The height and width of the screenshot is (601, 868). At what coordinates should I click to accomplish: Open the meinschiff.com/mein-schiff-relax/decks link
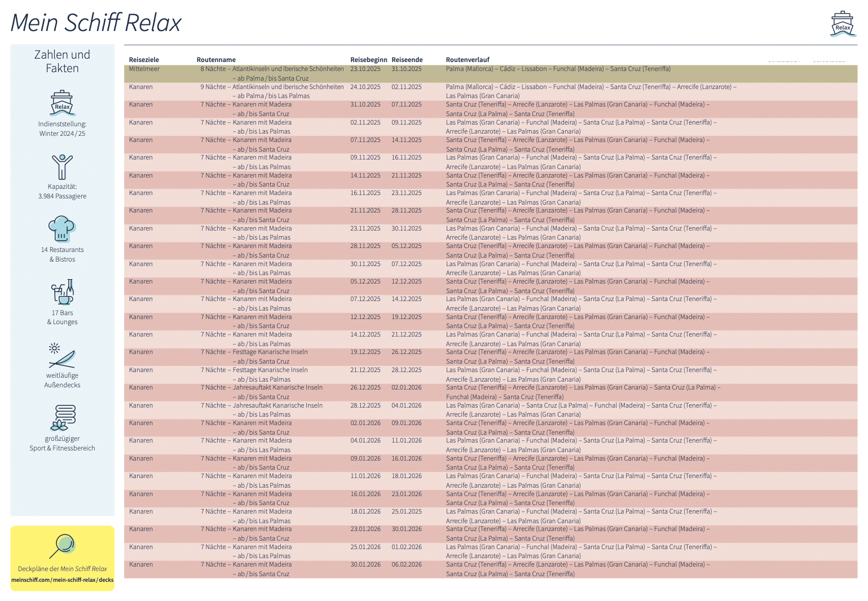(62, 580)
